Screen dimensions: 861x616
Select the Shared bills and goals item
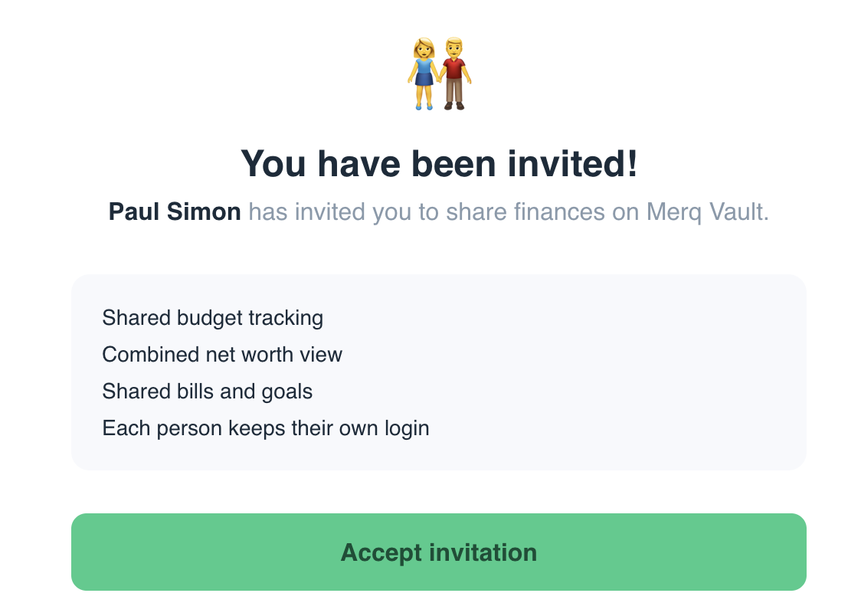[208, 392]
